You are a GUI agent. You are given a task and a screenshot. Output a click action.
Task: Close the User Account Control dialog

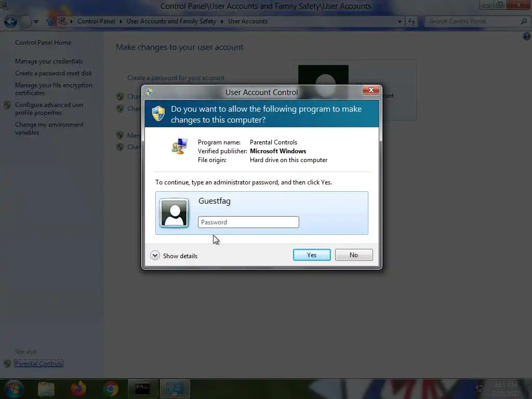[370, 90]
